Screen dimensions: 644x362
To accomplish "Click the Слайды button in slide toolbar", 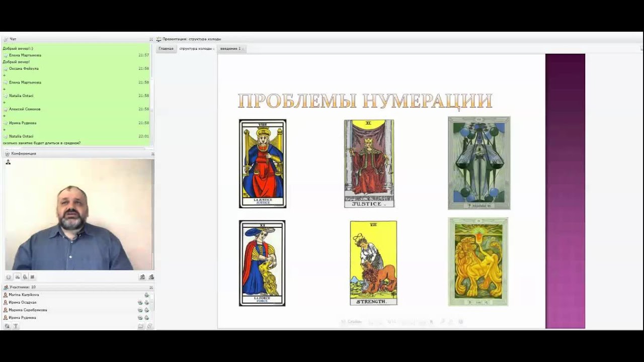I will [352, 321].
